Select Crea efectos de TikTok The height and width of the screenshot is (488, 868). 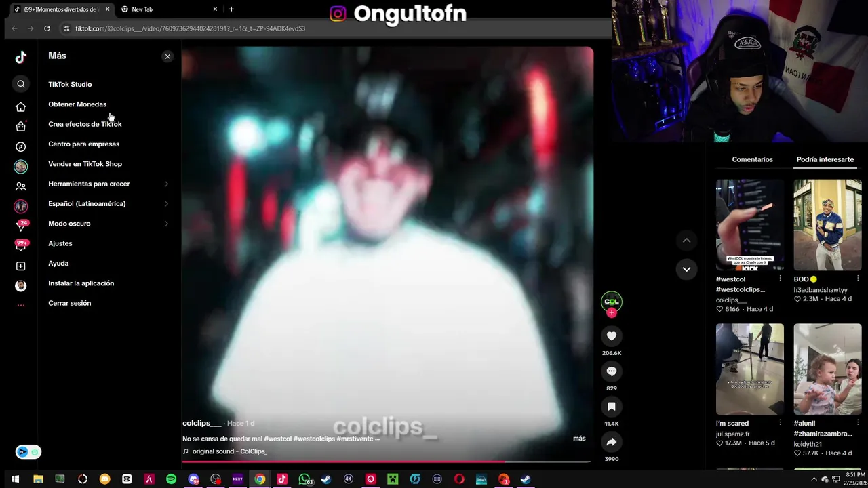coord(85,124)
